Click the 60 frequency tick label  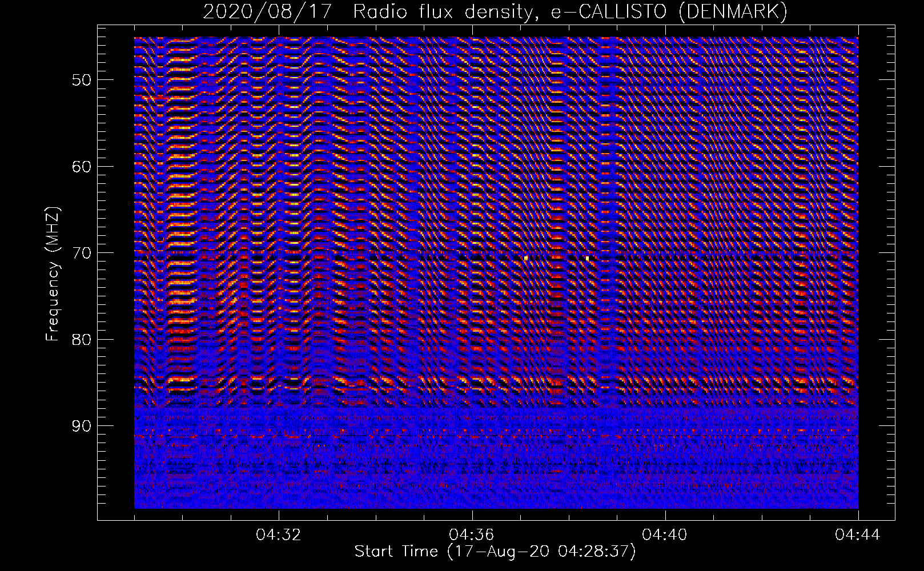point(81,166)
